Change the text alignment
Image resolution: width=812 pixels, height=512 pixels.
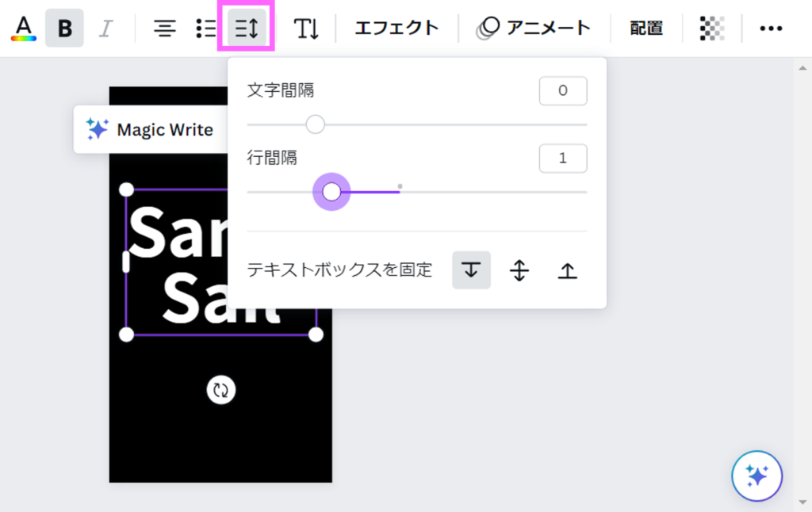click(165, 29)
